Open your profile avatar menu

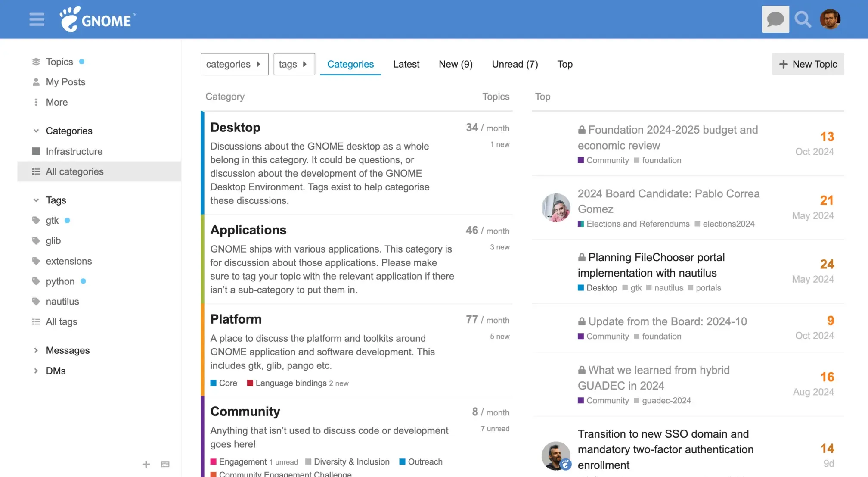(x=830, y=19)
